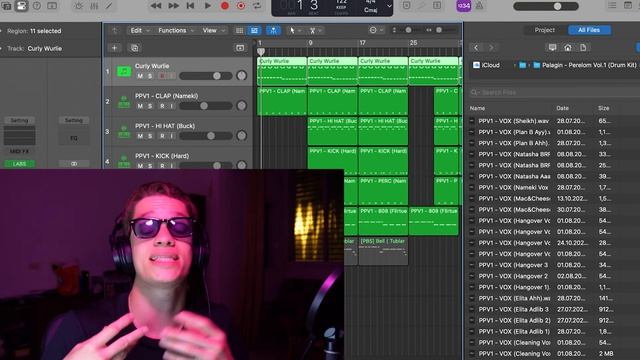
Task: Toggle Cycle mode button
Action: (257, 6)
